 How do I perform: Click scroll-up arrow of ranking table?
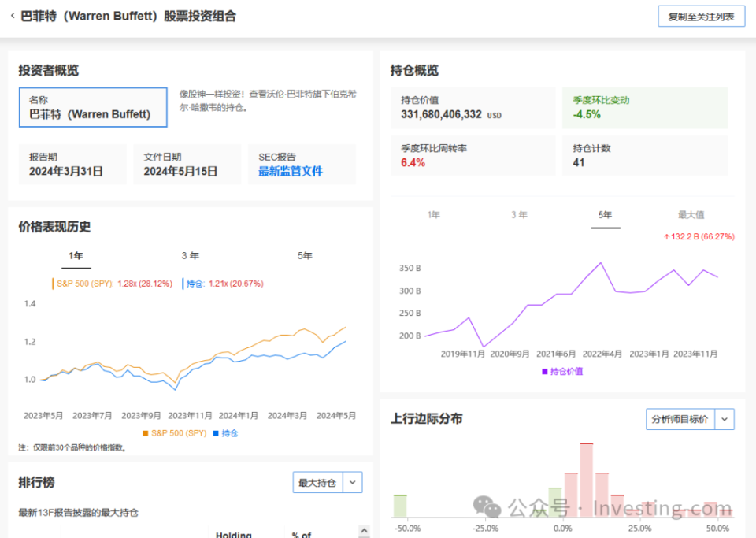(363, 530)
